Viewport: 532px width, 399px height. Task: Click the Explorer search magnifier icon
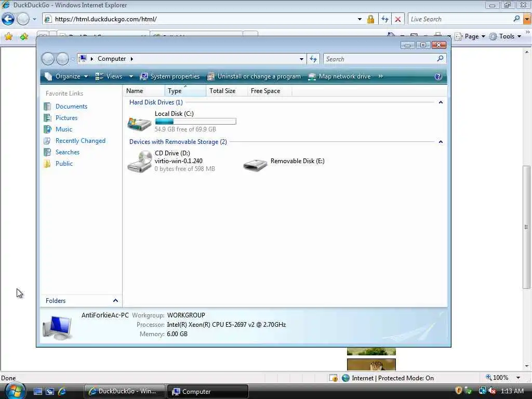coord(440,59)
